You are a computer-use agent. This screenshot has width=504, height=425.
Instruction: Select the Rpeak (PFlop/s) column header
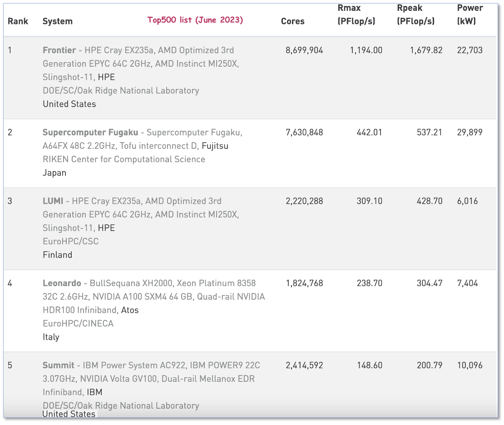pos(415,15)
